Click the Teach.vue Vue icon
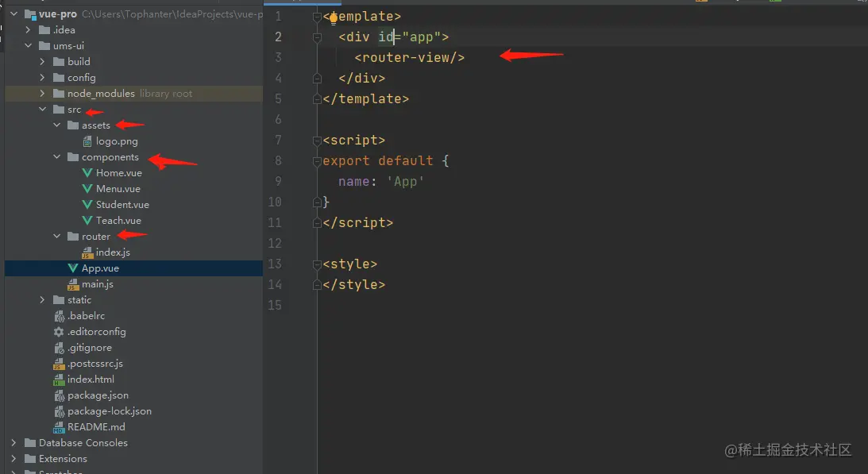The height and width of the screenshot is (474, 868). pos(87,221)
